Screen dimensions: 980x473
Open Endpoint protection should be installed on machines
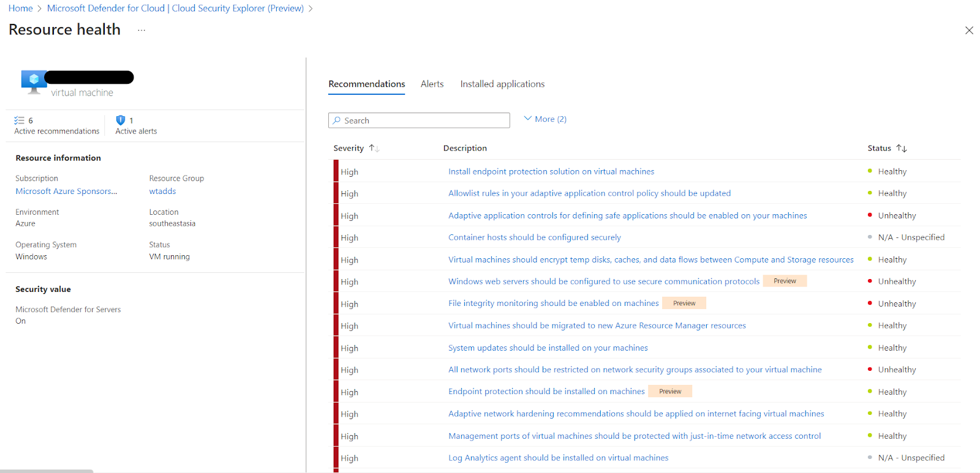pos(546,391)
